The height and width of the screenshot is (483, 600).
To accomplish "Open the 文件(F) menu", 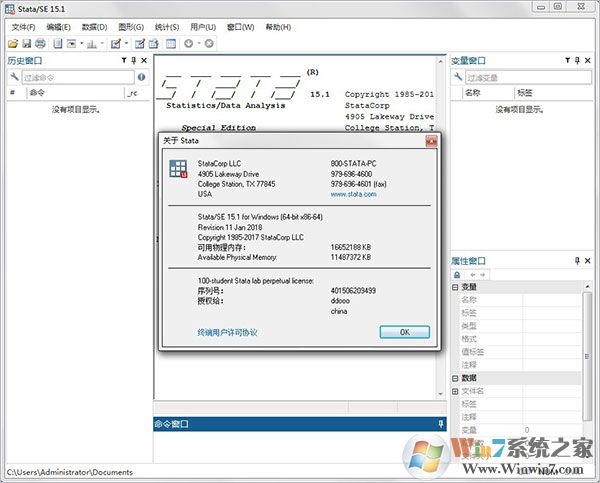I will click(23, 27).
